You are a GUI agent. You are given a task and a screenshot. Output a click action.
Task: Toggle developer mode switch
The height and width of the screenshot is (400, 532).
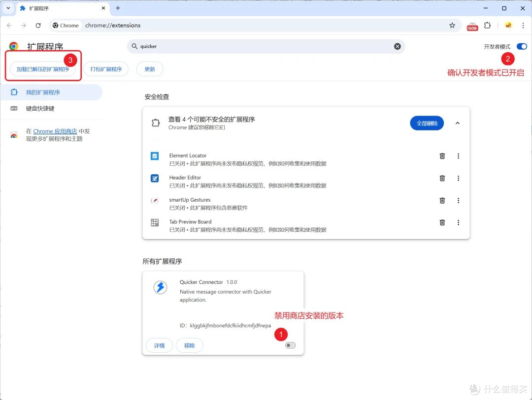[522, 46]
